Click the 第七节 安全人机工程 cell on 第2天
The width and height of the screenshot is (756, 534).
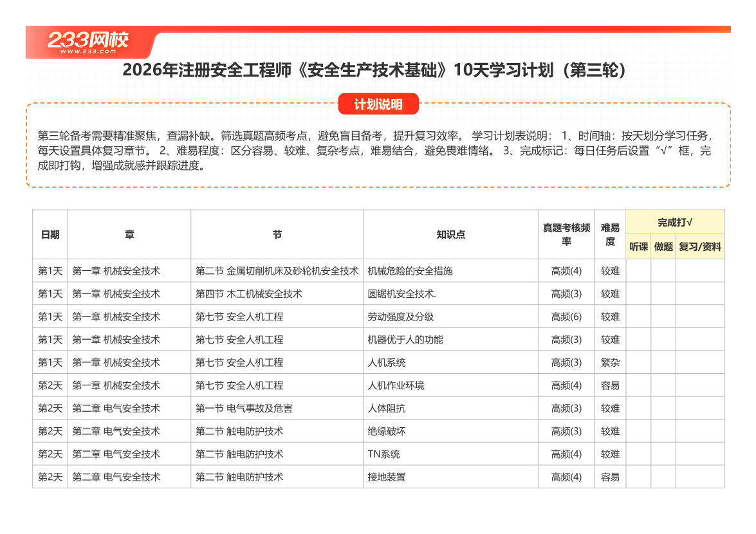pyautogui.click(x=240, y=386)
